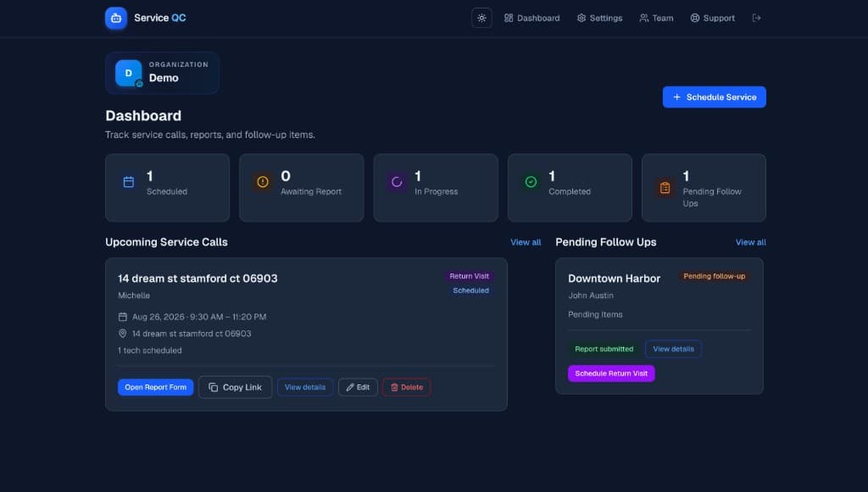This screenshot has height=492, width=868.
Task: Click the checkmark icon in Completed card
Action: (x=531, y=182)
